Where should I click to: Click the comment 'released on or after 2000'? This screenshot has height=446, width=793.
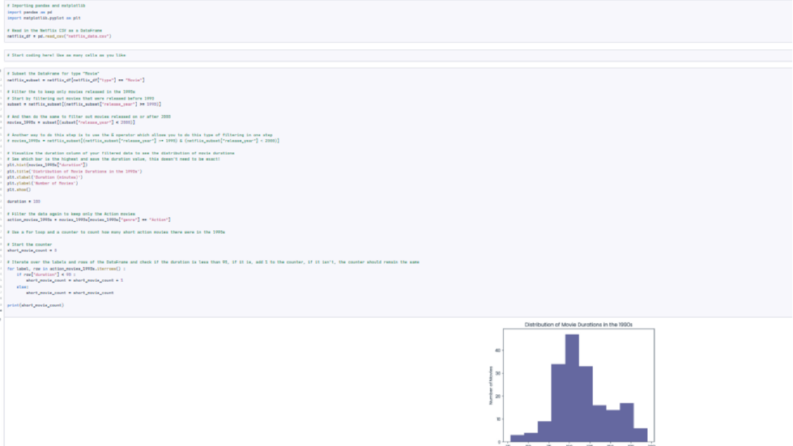[89, 117]
